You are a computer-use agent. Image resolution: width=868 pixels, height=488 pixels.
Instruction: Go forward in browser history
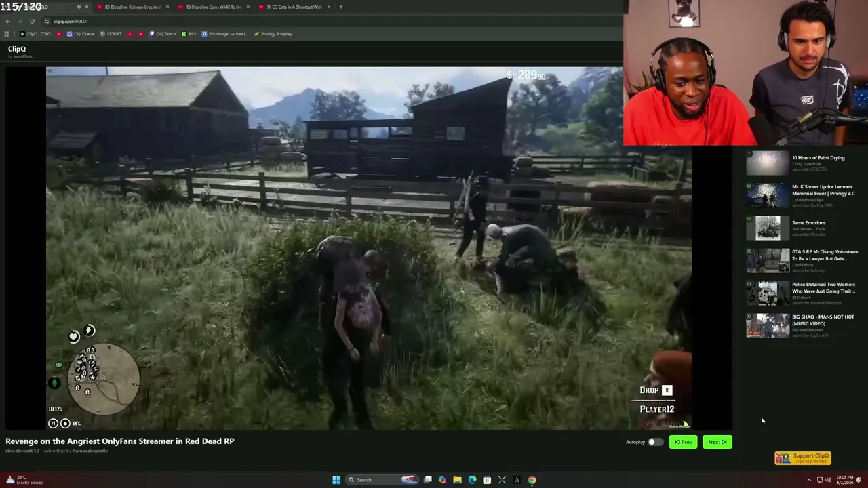(x=20, y=21)
